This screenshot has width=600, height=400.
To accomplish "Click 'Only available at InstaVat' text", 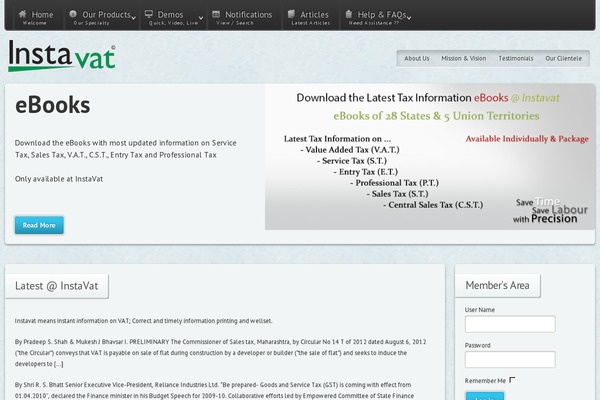I will (59, 179).
